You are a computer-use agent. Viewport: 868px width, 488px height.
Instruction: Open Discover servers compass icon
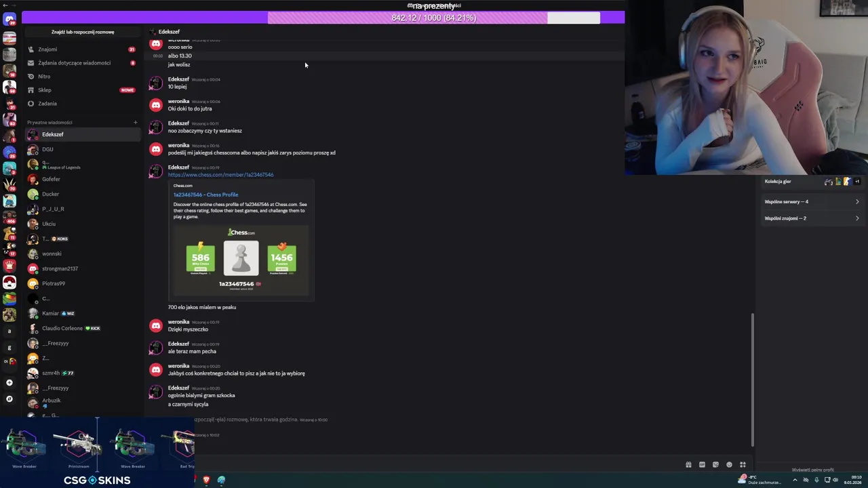pyautogui.click(x=9, y=399)
